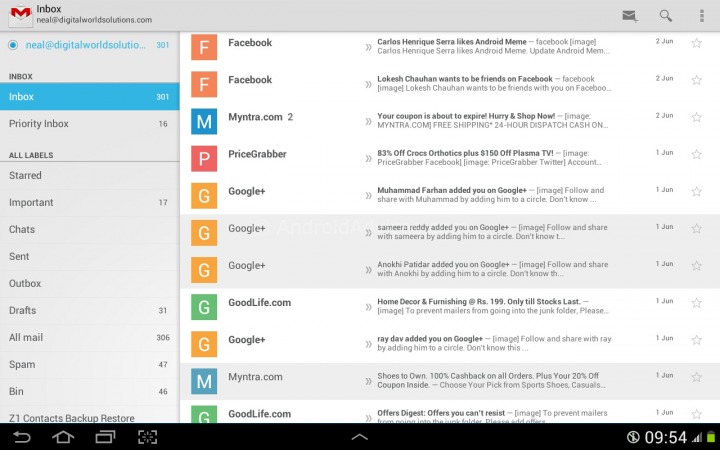
Task: Tap the orange F avatar of Lokesh Chauhan email
Action: tap(204, 84)
